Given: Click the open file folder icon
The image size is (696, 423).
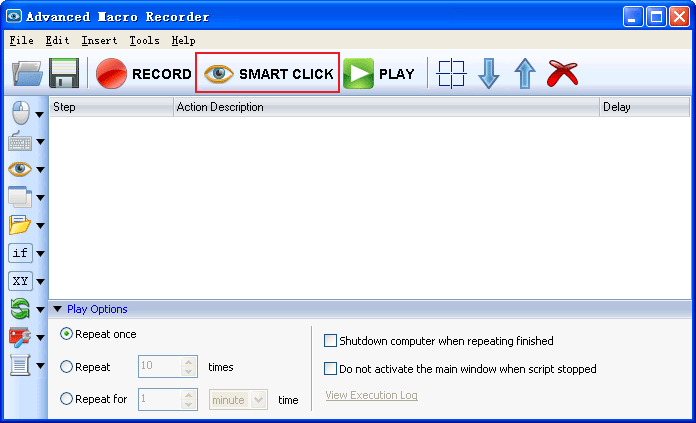Looking at the screenshot, I should click(27, 74).
